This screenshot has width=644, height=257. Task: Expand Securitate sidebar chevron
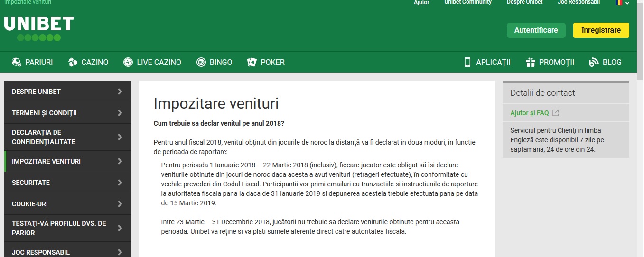pyautogui.click(x=120, y=183)
